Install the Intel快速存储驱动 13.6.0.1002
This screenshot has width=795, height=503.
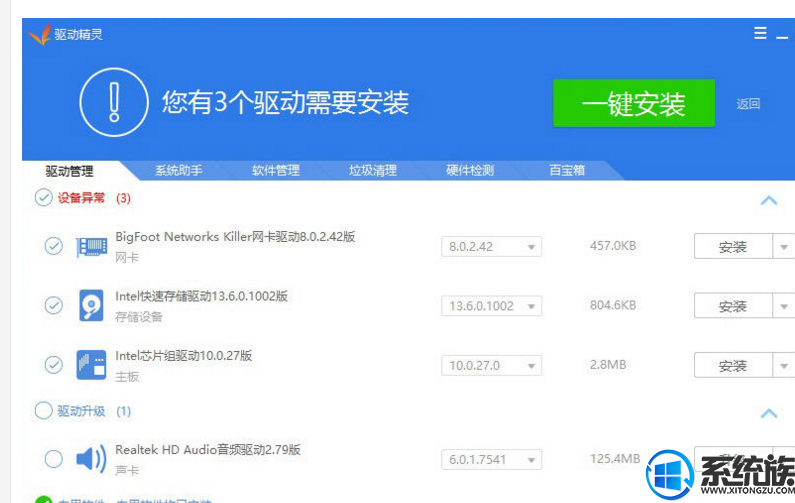tap(733, 306)
